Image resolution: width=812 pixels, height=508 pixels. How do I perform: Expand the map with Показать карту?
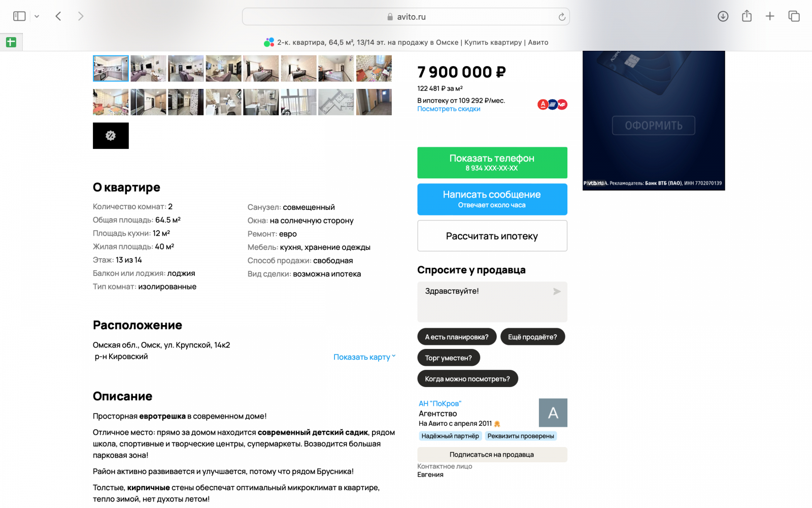(x=364, y=357)
